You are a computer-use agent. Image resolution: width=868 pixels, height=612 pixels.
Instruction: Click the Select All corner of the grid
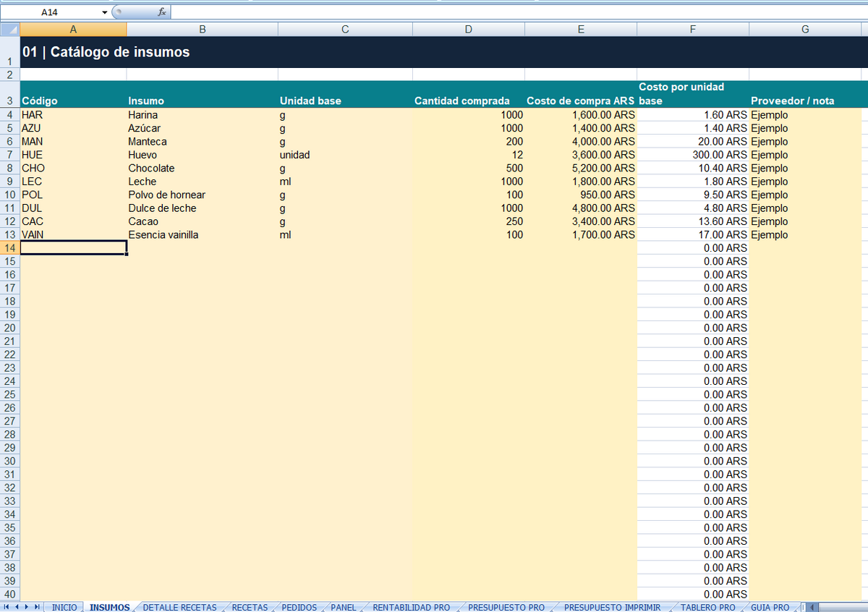9,29
